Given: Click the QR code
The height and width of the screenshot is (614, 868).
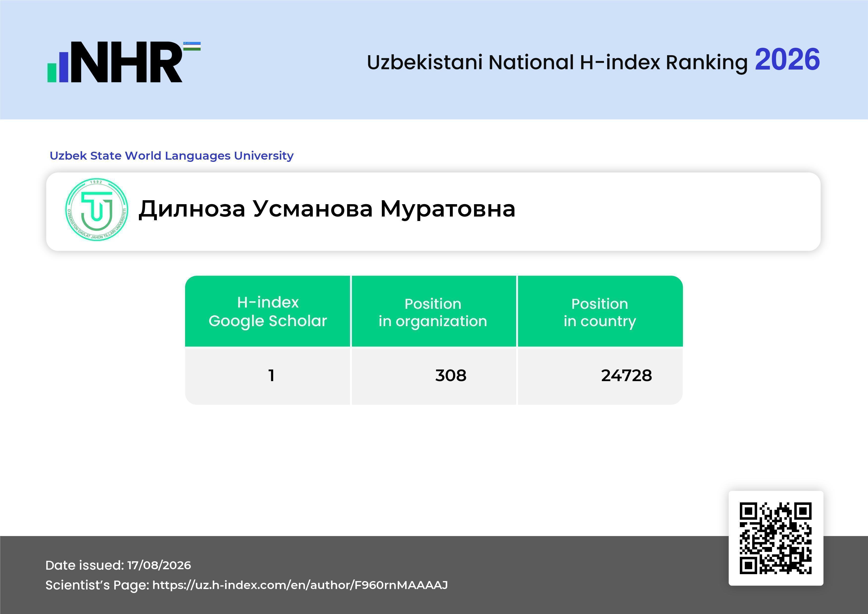Looking at the screenshot, I should 776,538.
